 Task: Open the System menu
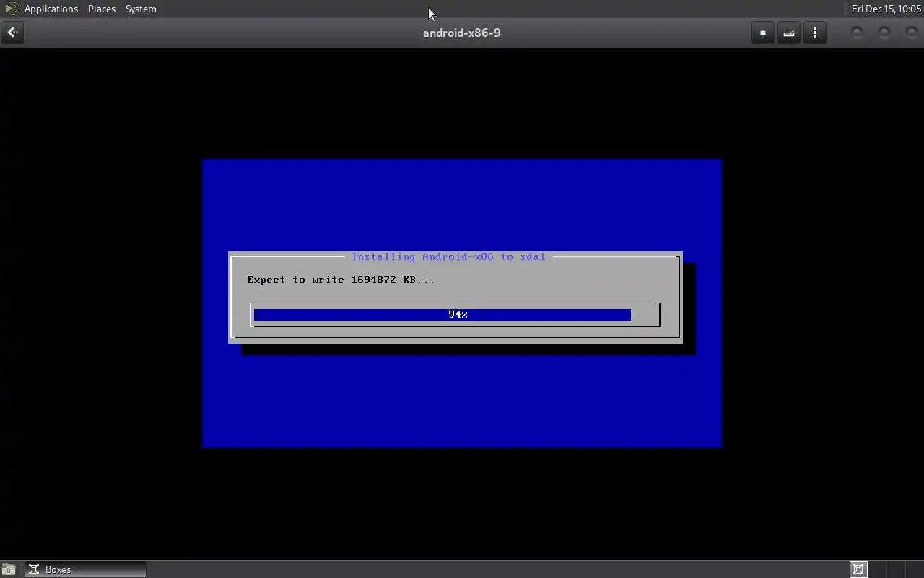pyautogui.click(x=141, y=9)
